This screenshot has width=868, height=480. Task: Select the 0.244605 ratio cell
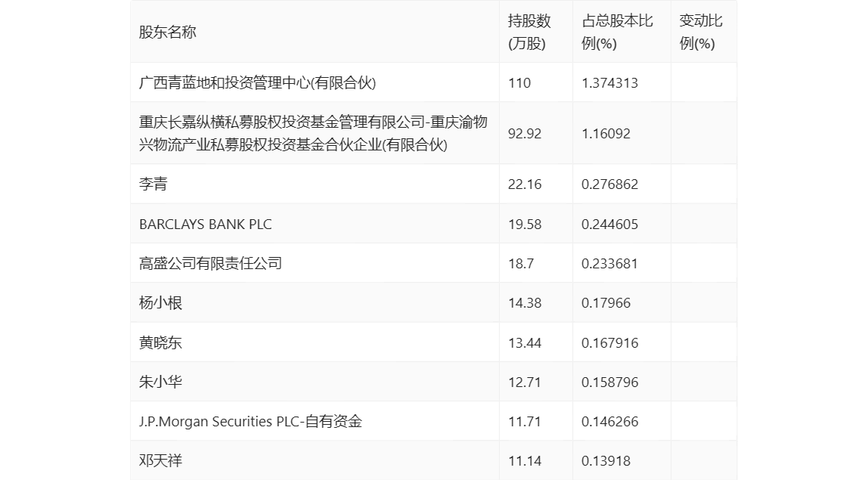tap(609, 224)
